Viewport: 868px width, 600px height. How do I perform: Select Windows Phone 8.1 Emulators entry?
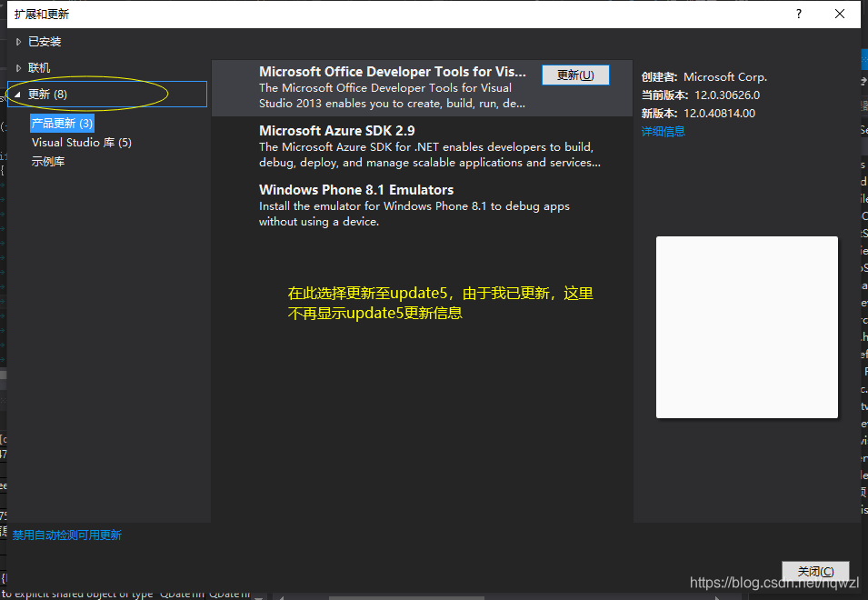[x=422, y=205]
